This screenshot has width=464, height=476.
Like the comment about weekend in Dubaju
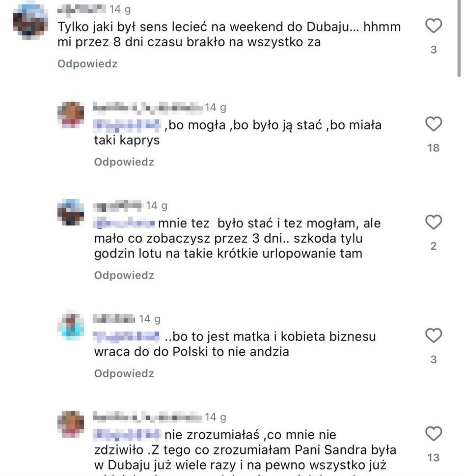[433, 26]
